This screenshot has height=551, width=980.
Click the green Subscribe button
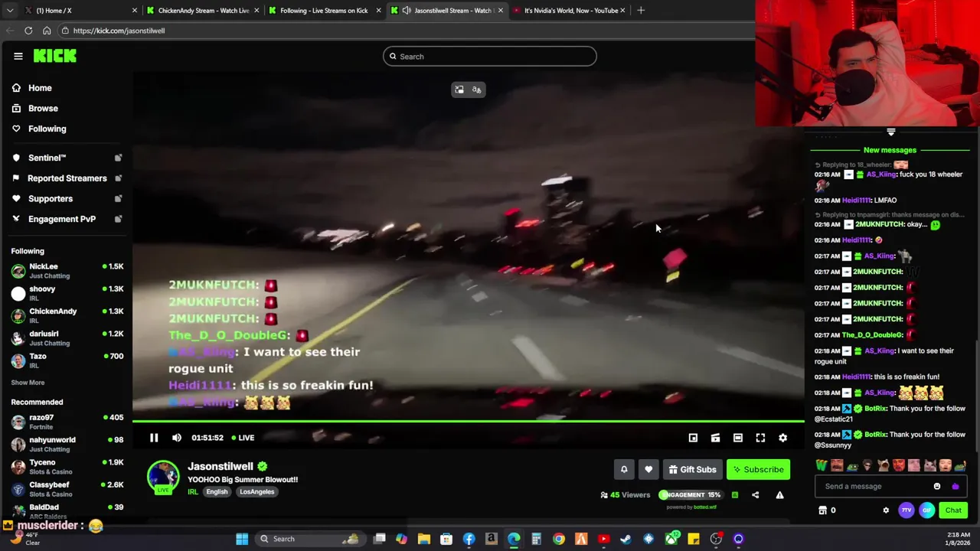pos(758,470)
